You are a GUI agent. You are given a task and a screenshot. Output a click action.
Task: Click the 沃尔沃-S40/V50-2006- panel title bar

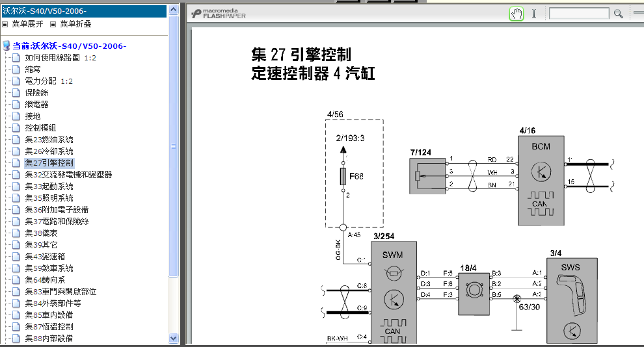click(84, 11)
